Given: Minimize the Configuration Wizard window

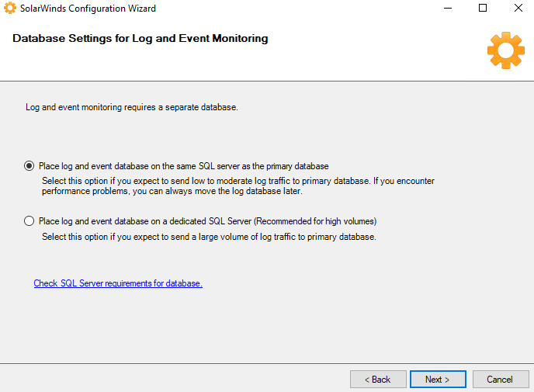Looking at the screenshot, I should (x=448, y=9).
